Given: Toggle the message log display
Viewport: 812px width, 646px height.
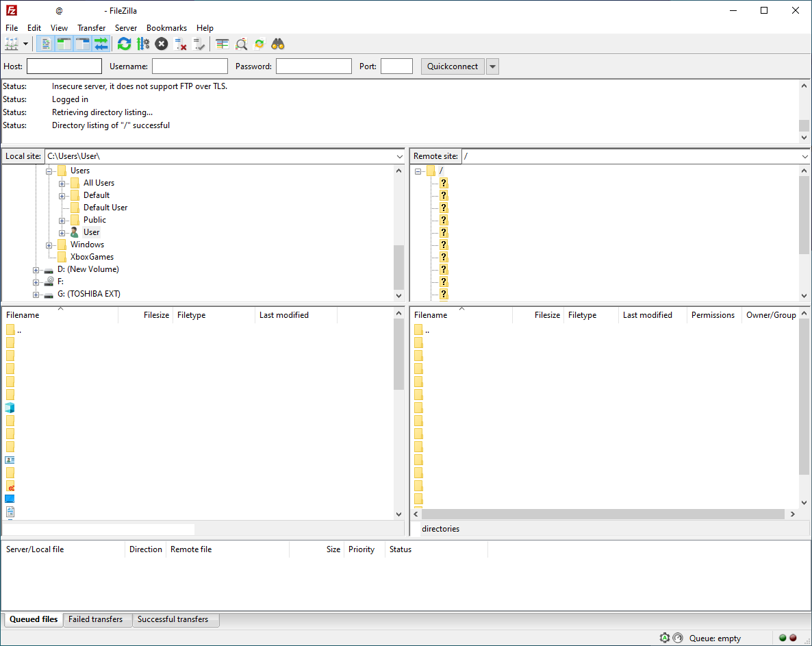Looking at the screenshot, I should [x=46, y=44].
